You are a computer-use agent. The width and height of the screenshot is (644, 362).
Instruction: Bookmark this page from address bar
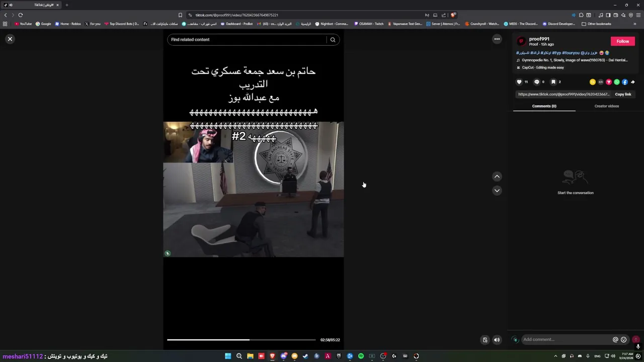[180, 15]
